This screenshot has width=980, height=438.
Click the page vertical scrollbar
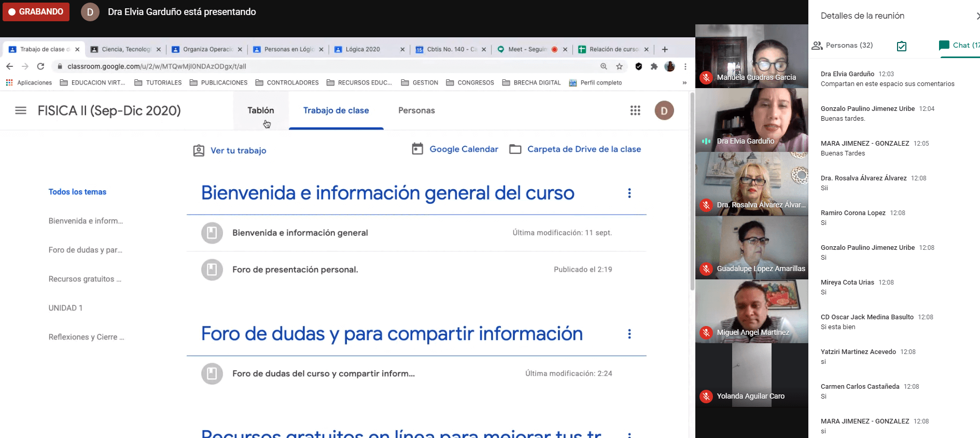692,192
